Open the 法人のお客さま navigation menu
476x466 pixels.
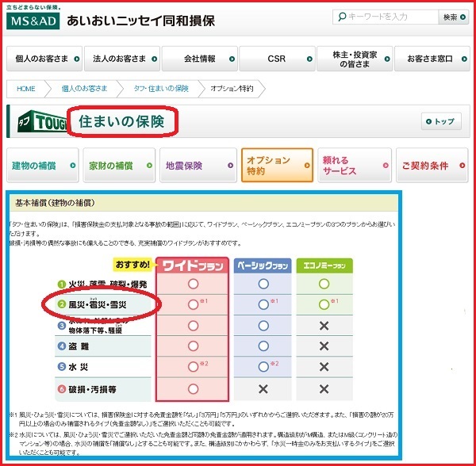point(123,59)
